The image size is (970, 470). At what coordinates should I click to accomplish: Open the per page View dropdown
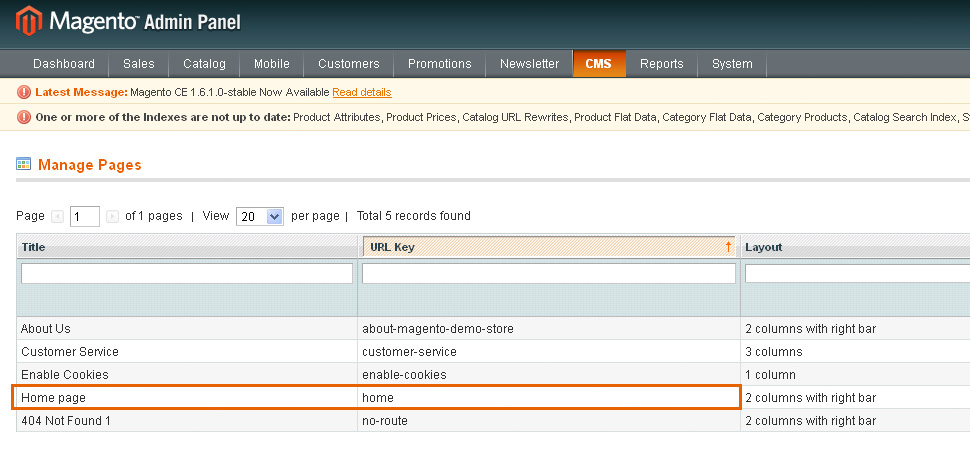pos(260,216)
